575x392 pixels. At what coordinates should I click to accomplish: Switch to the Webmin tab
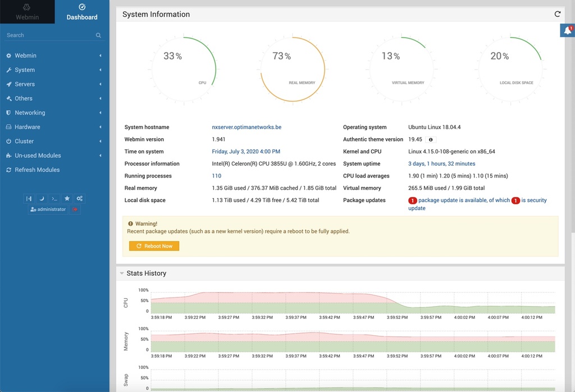coord(27,12)
